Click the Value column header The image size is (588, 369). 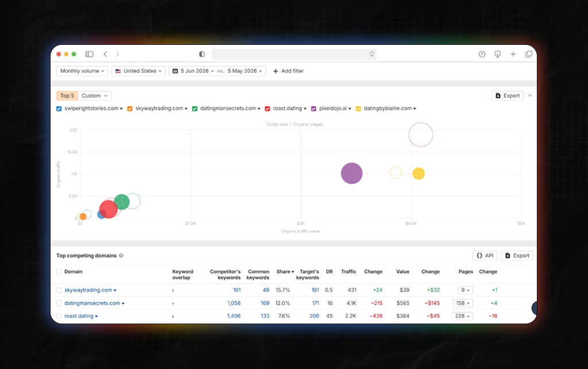(403, 271)
